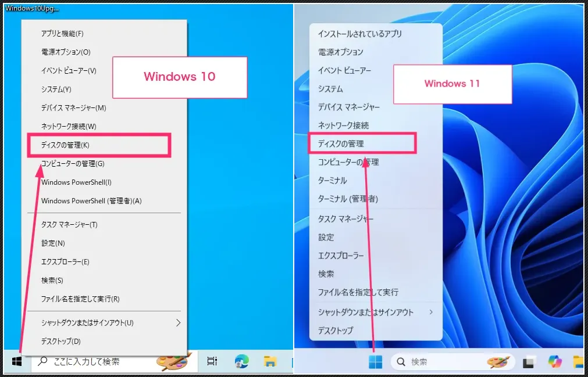Image resolution: width=588 pixels, height=377 pixels.
Task: Click the Windows10Upg... desktop shortcut label
Action: [x=32, y=8]
